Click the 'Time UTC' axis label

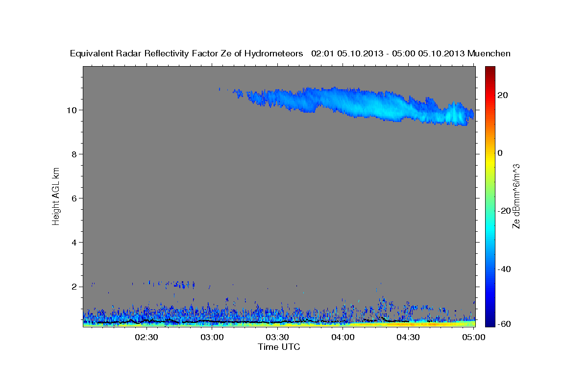point(279,347)
